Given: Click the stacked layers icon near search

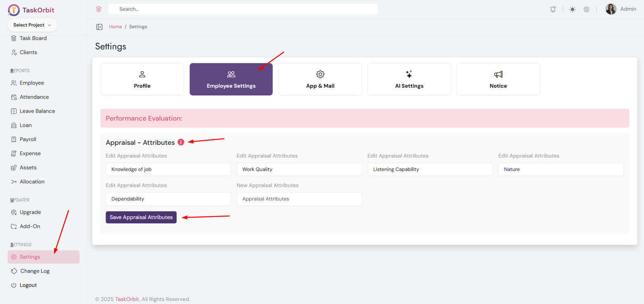Looking at the screenshot, I should pos(99,9).
